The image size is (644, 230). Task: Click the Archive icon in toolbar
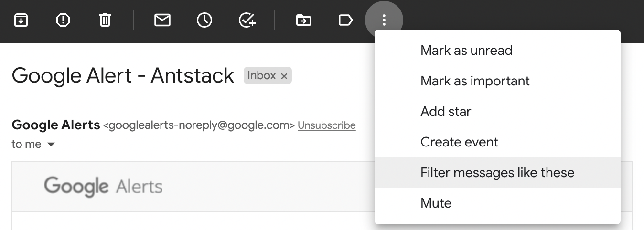pyautogui.click(x=21, y=20)
